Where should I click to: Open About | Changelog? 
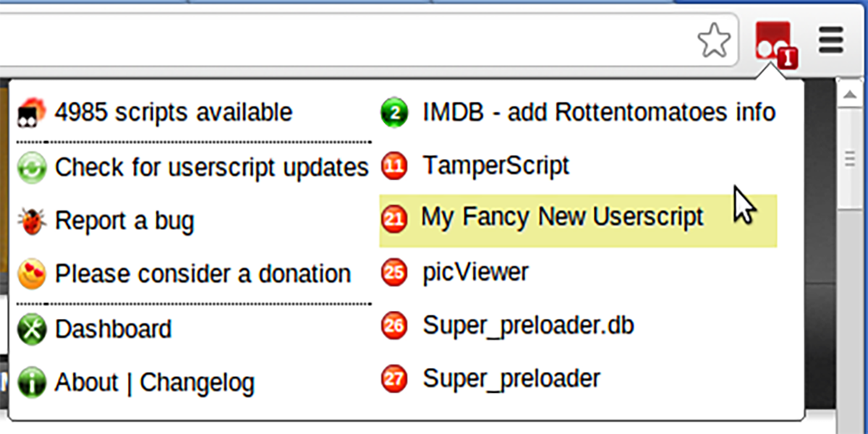tap(155, 383)
